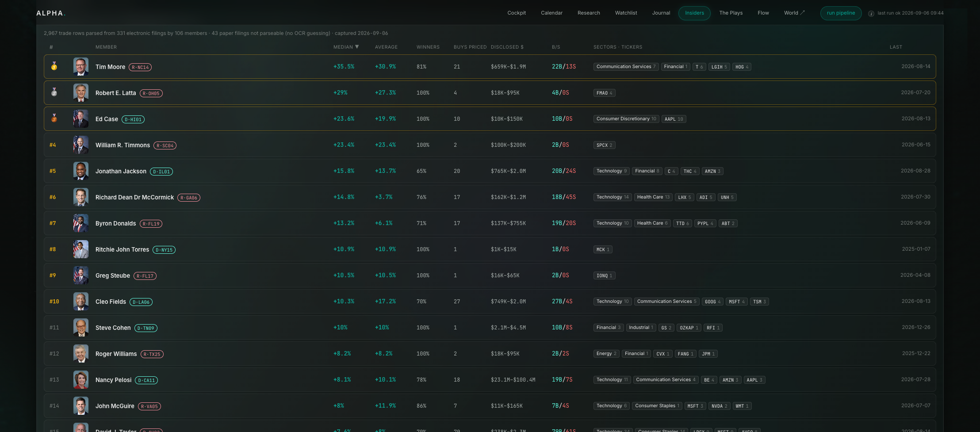This screenshot has height=432, width=980.
Task: Open Richard Dean Dr McCormick row
Action: tap(490, 197)
